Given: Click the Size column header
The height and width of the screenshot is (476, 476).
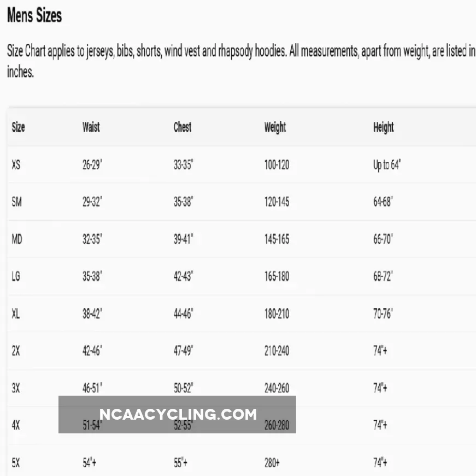Looking at the screenshot, I should [18, 127].
